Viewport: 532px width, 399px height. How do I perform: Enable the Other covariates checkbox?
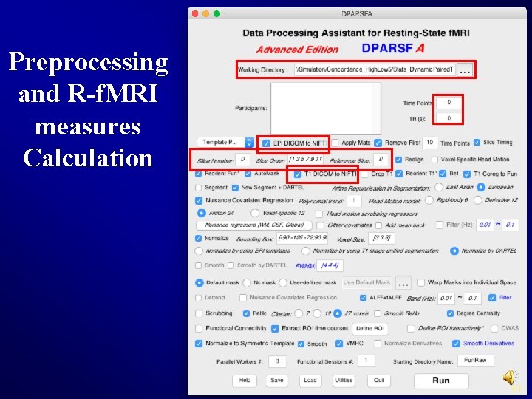pos(320,225)
